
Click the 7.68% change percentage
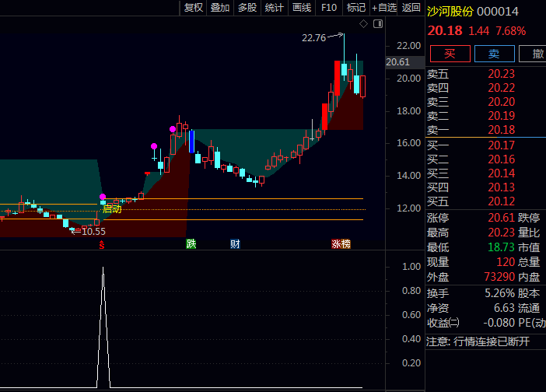click(x=510, y=31)
